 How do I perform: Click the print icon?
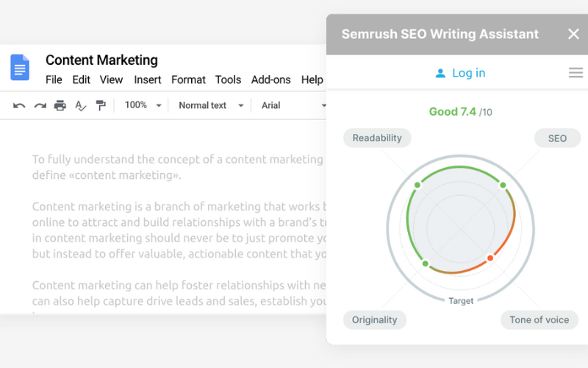coord(60,106)
